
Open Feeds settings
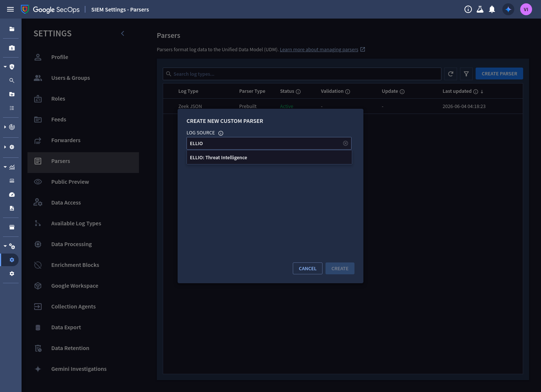point(83,120)
